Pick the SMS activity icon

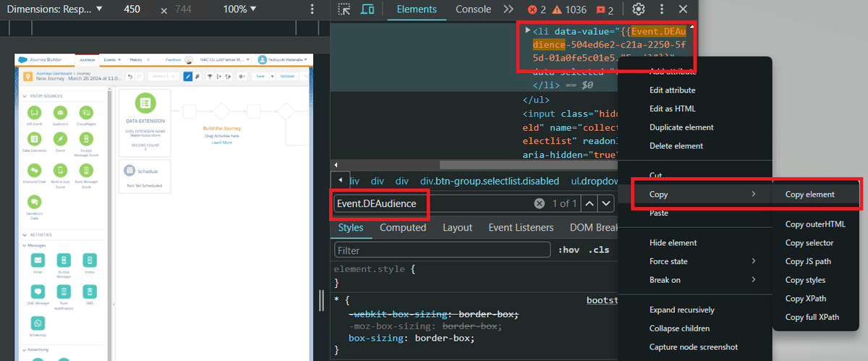click(90, 292)
